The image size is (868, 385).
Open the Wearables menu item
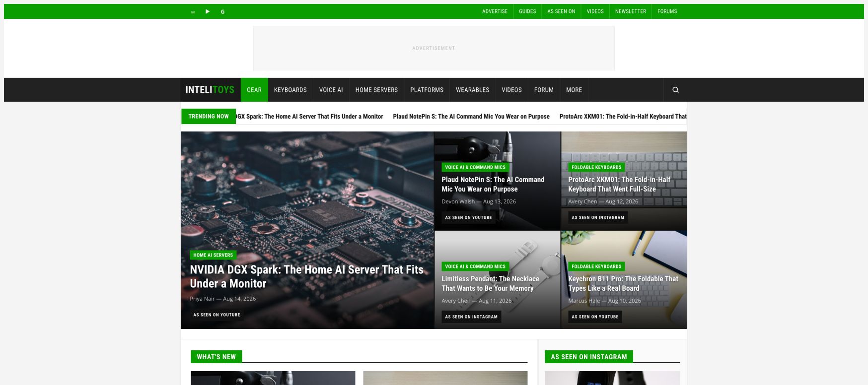472,90
